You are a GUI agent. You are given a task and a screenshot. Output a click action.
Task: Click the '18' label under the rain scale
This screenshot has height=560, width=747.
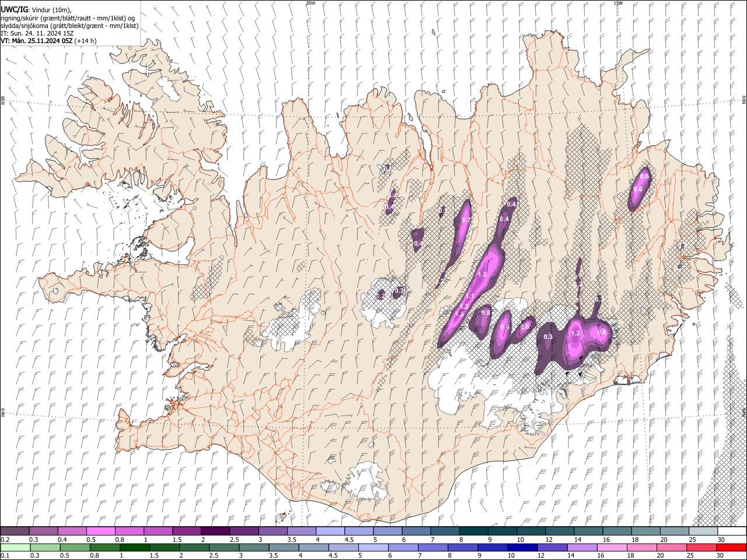point(630,556)
